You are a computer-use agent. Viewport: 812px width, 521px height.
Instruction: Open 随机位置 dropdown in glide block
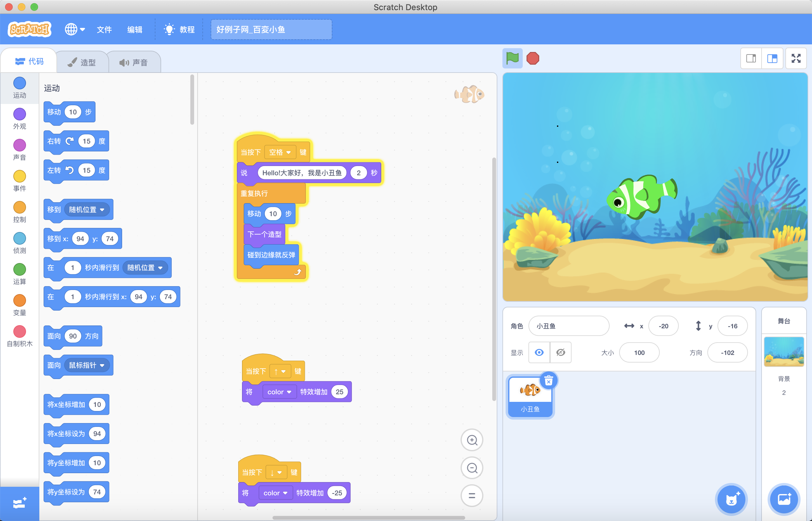pyautogui.click(x=145, y=267)
